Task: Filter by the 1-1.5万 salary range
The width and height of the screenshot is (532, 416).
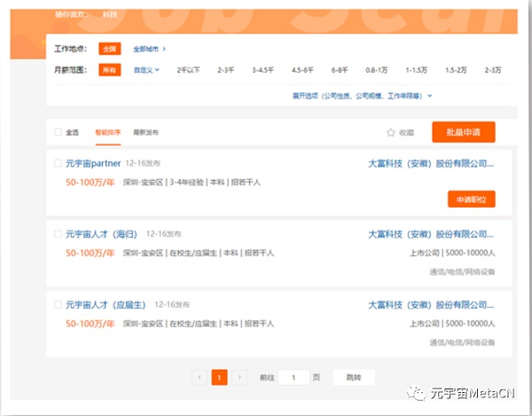Action: [x=417, y=69]
